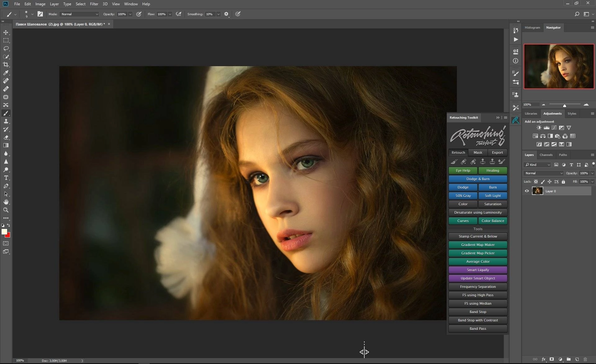The height and width of the screenshot is (364, 596).
Task: Toggle lock transparent pixels
Action: (x=536, y=182)
